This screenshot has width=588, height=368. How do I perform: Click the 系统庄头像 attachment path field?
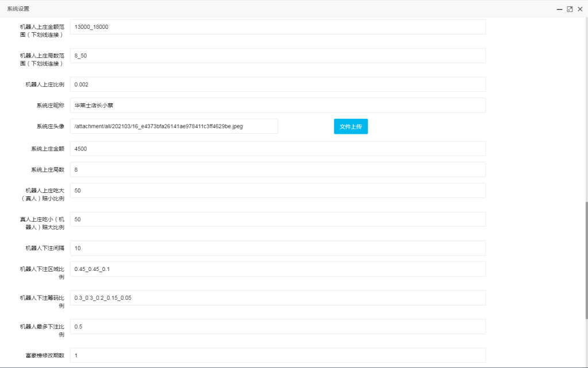point(174,126)
